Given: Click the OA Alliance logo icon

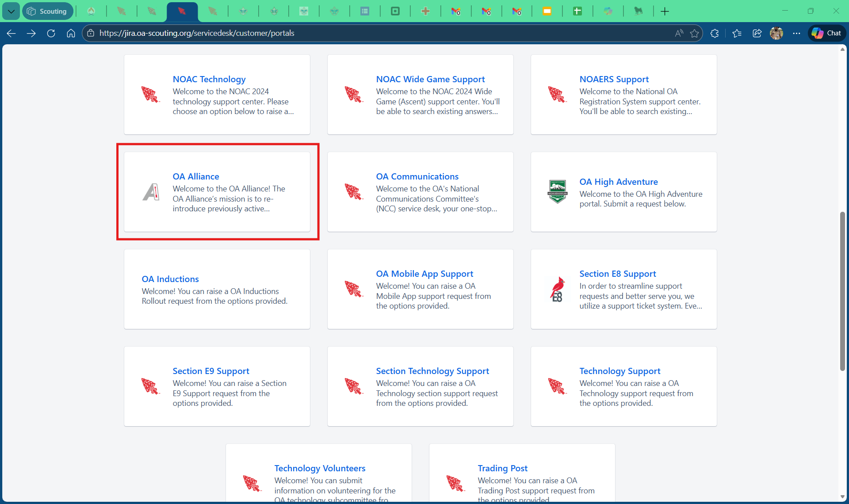Looking at the screenshot, I should [x=151, y=192].
